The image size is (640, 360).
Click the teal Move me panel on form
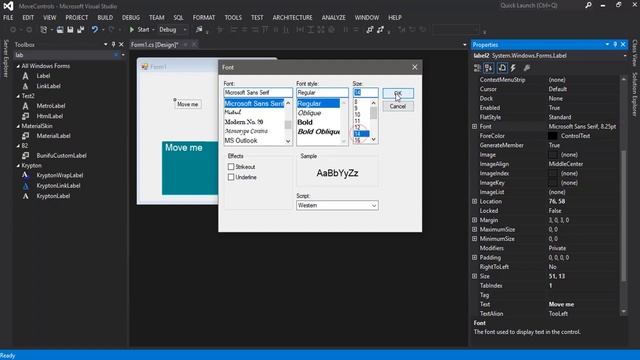(x=190, y=168)
